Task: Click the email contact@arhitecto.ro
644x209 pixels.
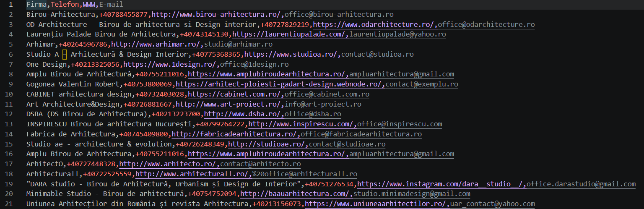Action: pos(260,164)
